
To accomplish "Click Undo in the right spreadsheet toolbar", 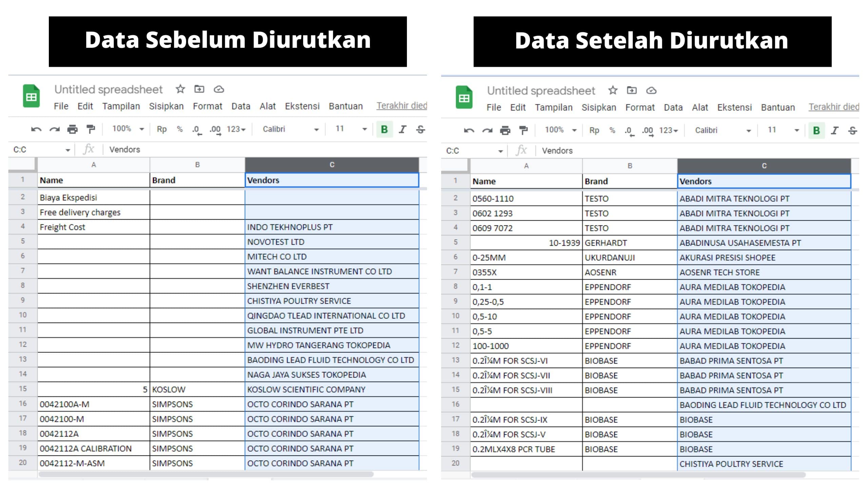I will 469,131.
